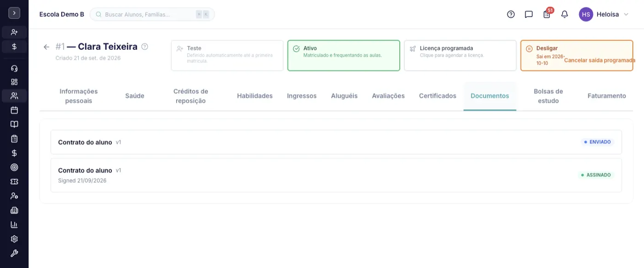Switch to the Habilidades tab

[x=255, y=96]
